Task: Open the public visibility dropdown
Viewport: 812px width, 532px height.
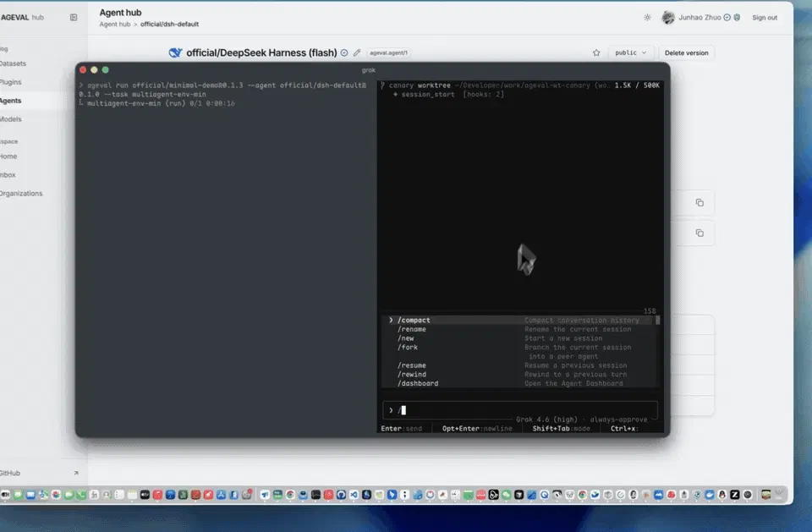Action: 631,52
